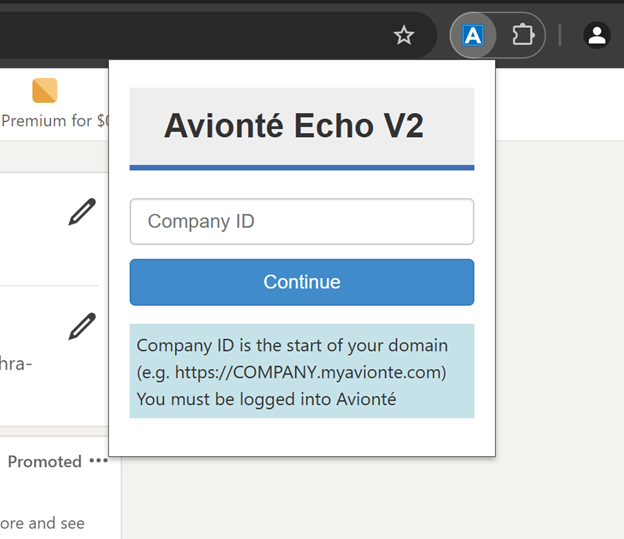Click the Premium for $0 link
624x539 pixels.
[55, 121]
